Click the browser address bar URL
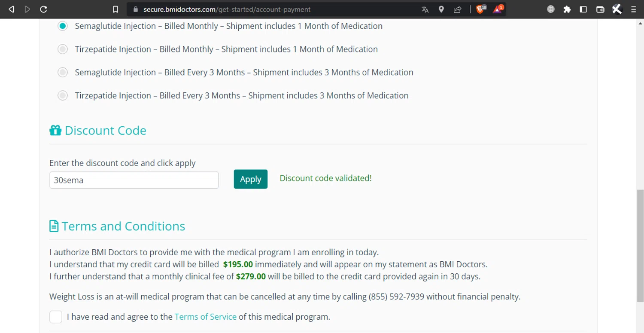 coord(227,9)
